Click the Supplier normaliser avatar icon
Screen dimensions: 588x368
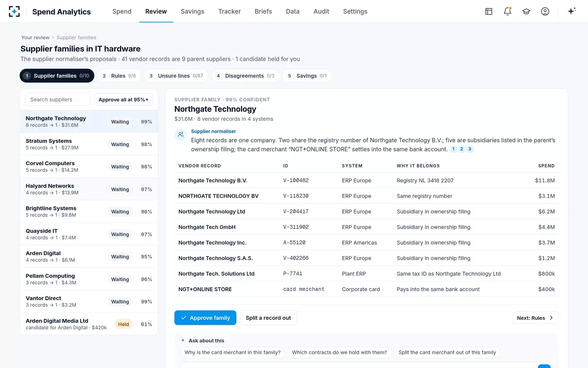pos(180,135)
